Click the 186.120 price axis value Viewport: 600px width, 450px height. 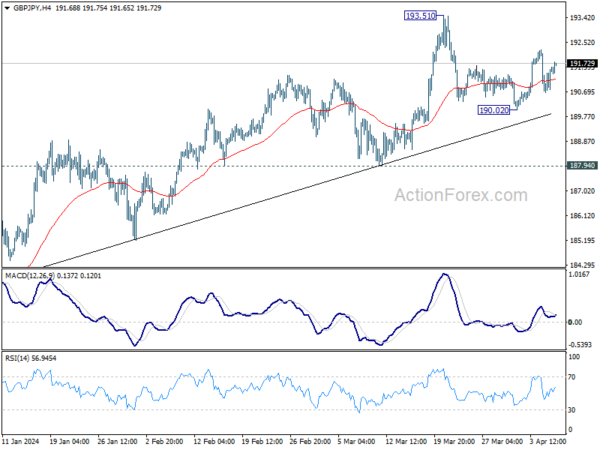582,216
